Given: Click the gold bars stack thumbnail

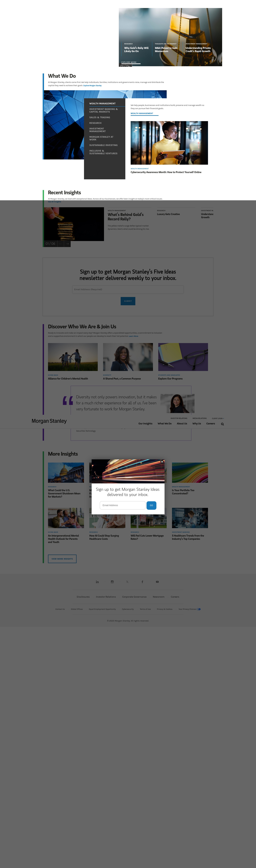Looking at the screenshot, I should [74, 224].
